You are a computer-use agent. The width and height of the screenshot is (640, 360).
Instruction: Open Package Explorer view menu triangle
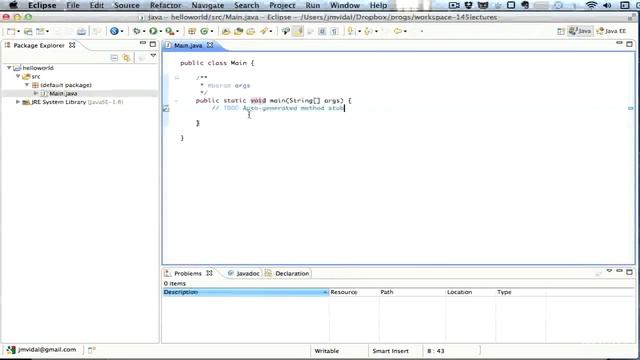pos(153,56)
